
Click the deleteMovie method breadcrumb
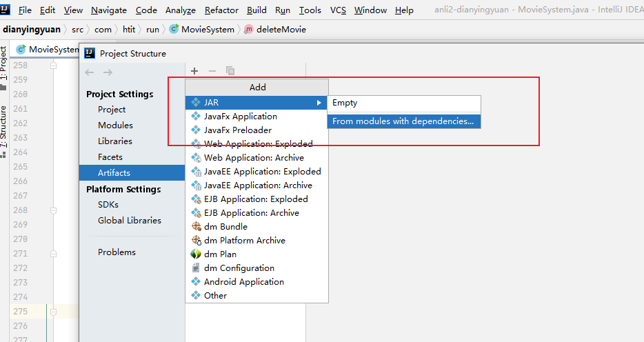[275, 30]
